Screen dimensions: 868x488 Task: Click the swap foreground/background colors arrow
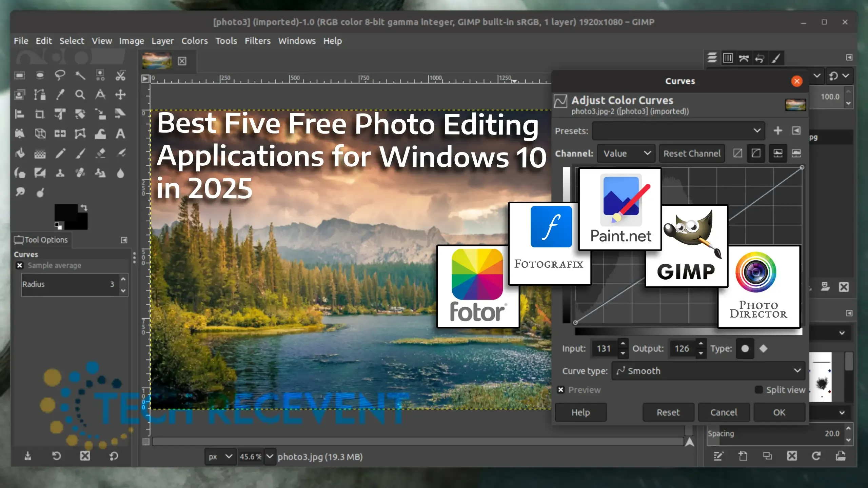pos(84,208)
